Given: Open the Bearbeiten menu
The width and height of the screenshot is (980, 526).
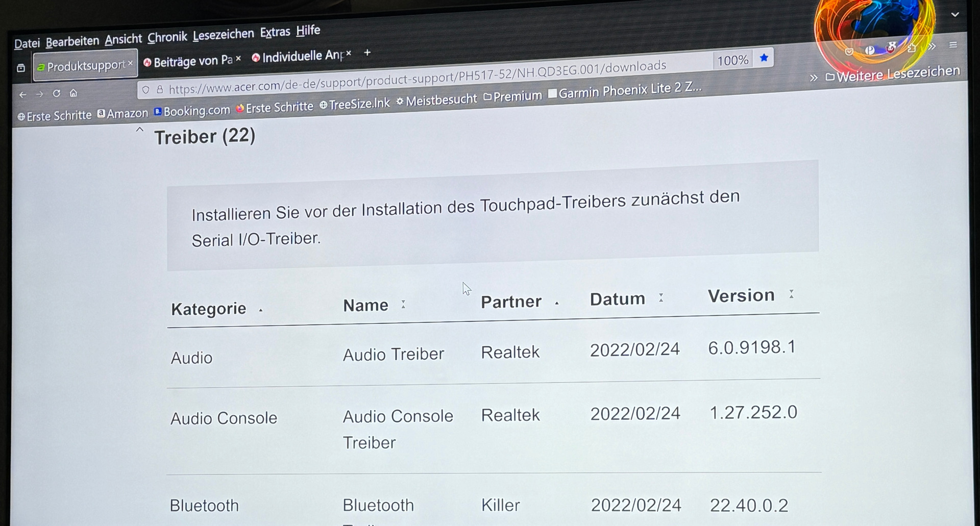Looking at the screenshot, I should point(72,41).
